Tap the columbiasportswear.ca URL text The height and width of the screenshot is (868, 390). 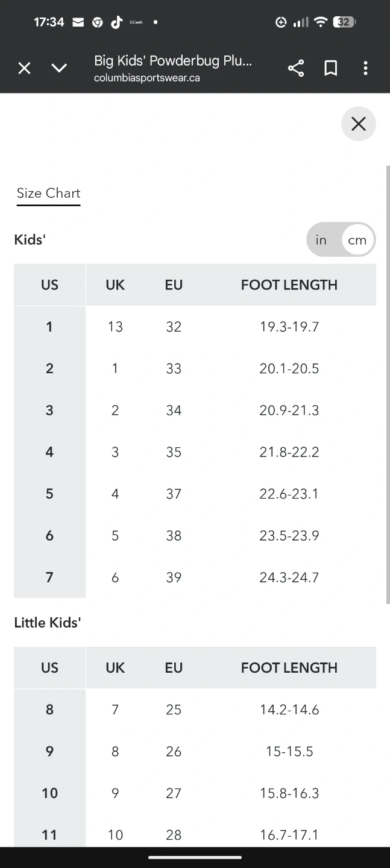tap(147, 78)
